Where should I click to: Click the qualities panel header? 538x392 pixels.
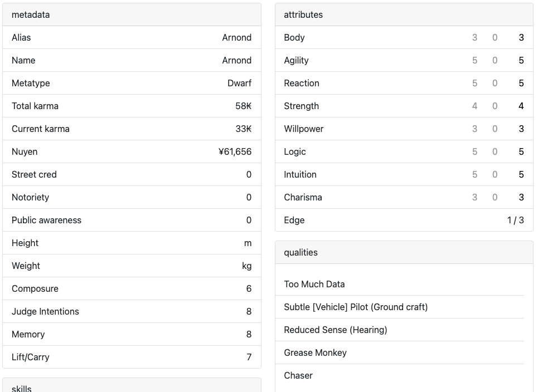tap(404, 252)
